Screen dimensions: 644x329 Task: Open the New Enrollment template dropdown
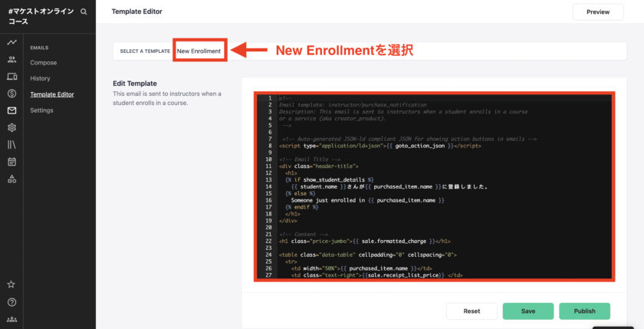tap(199, 51)
